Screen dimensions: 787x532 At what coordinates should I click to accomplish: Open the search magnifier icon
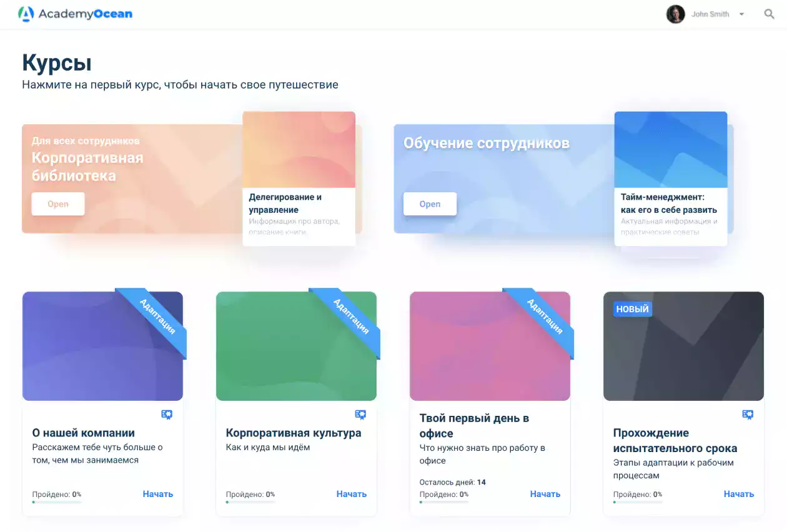pyautogui.click(x=769, y=13)
